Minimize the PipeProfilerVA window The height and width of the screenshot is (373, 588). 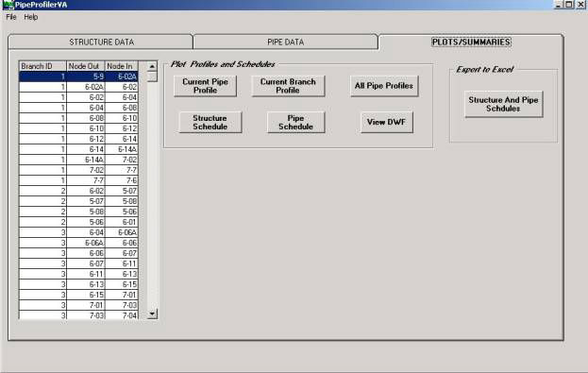(x=559, y=5)
